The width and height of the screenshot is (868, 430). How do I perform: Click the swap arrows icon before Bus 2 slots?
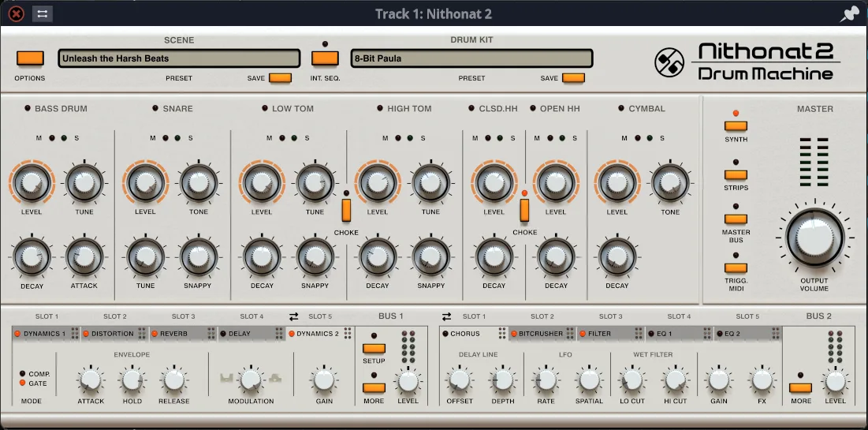(445, 316)
